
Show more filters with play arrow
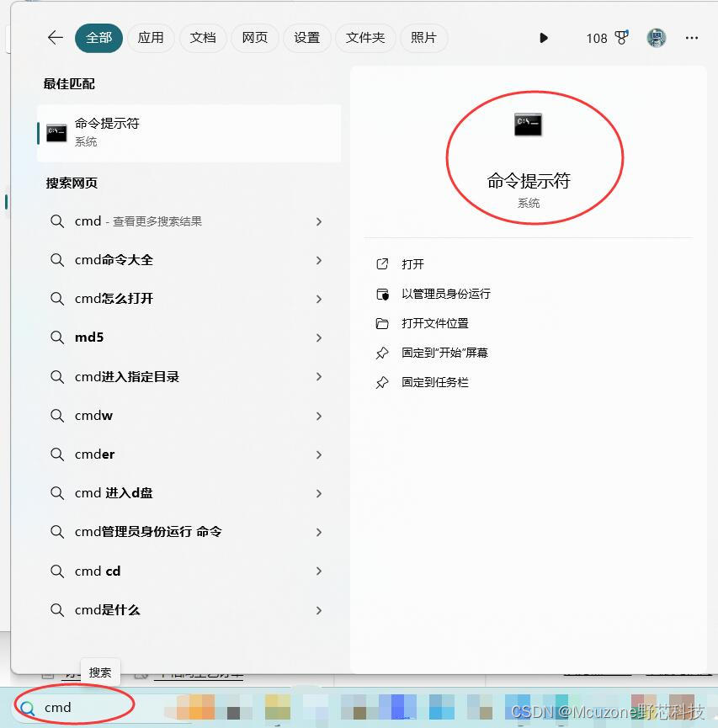[544, 38]
